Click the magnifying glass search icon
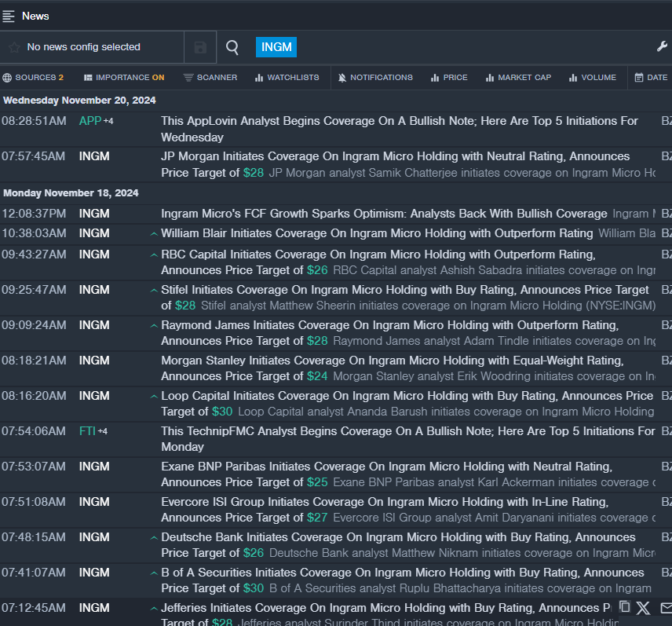672x626 pixels. [232, 47]
